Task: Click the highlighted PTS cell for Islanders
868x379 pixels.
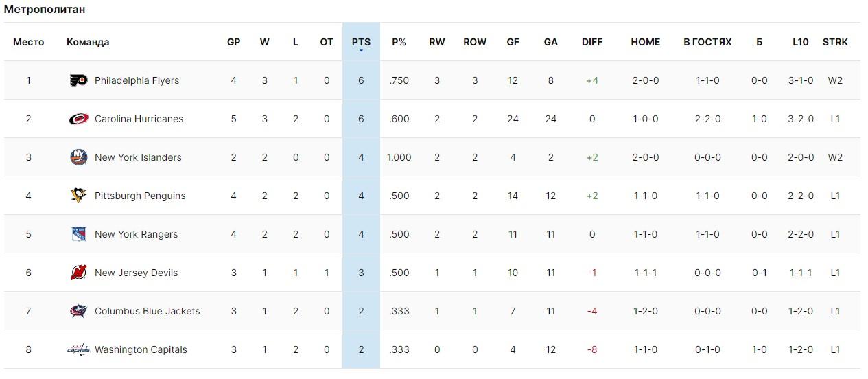Action: tap(361, 157)
